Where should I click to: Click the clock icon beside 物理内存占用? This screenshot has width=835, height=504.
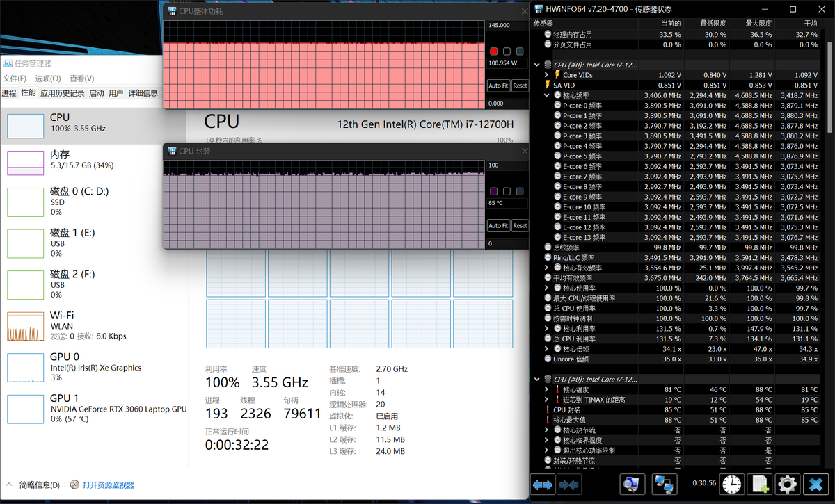548,34
